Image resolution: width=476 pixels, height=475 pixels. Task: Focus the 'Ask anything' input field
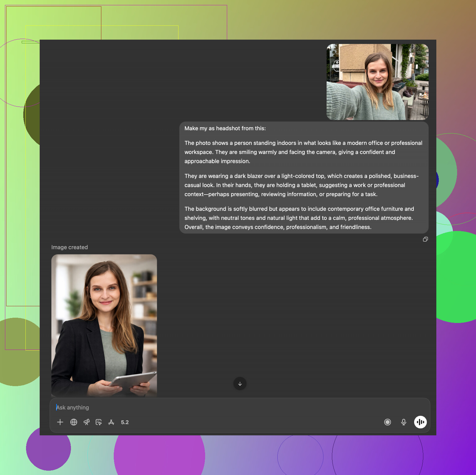pyautogui.click(x=217, y=407)
